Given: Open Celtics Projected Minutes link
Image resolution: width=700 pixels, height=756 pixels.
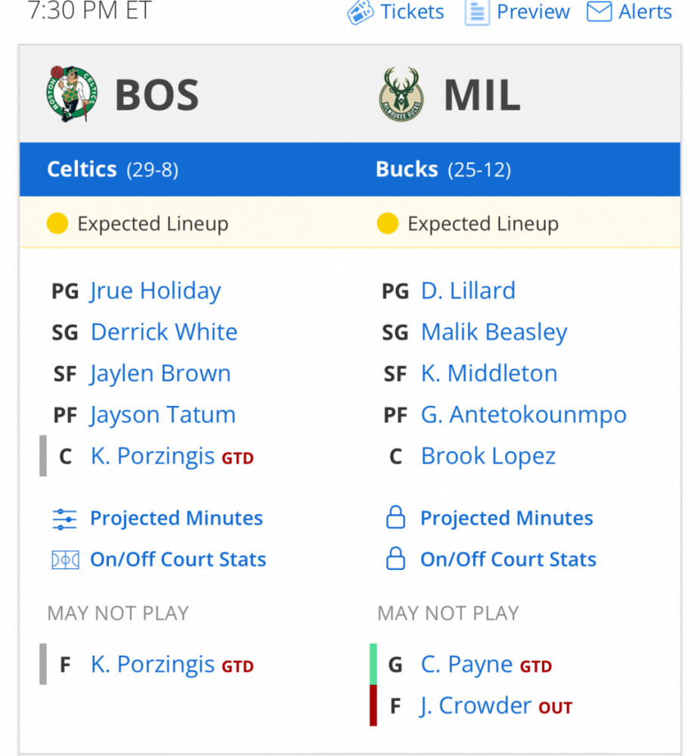Looking at the screenshot, I should (176, 519).
